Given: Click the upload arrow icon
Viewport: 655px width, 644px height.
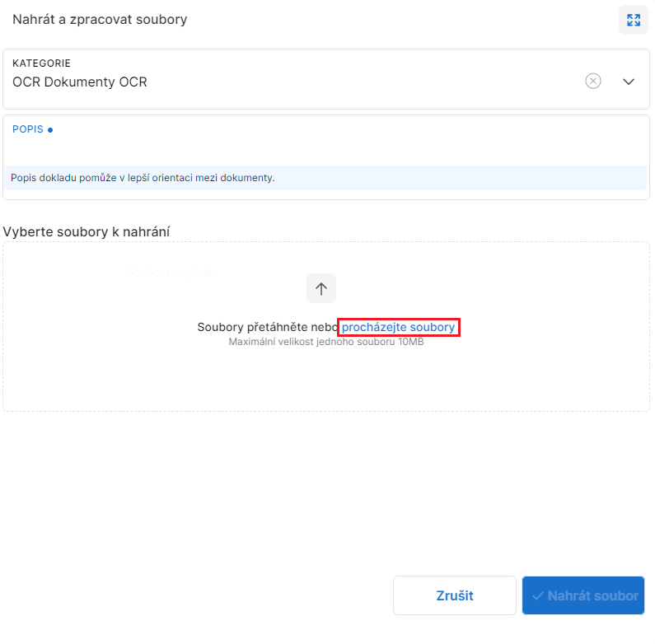Looking at the screenshot, I should pyautogui.click(x=320, y=288).
